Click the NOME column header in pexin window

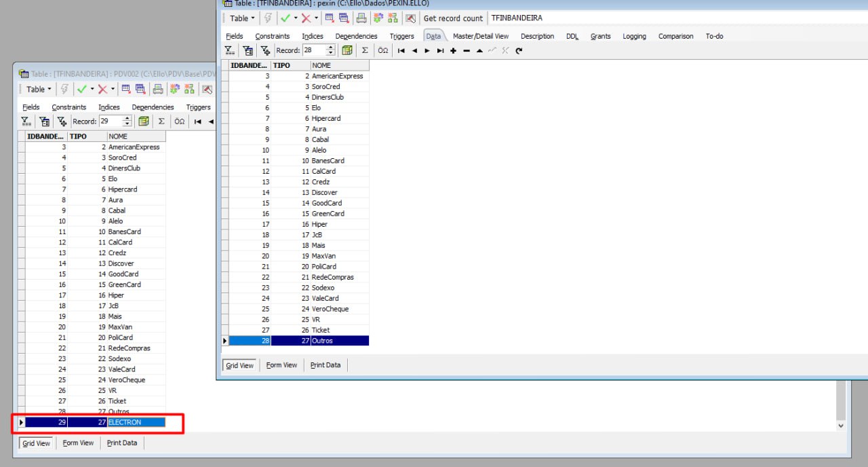coord(340,65)
